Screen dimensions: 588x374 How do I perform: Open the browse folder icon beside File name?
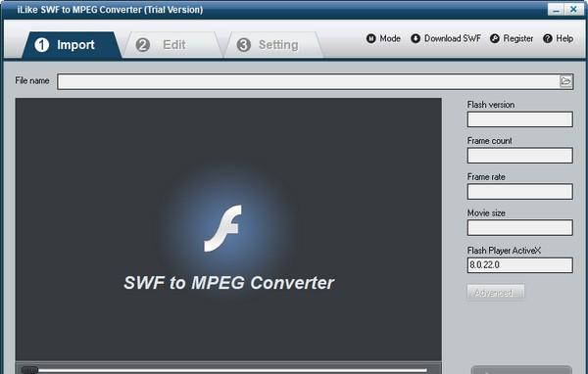(x=565, y=81)
